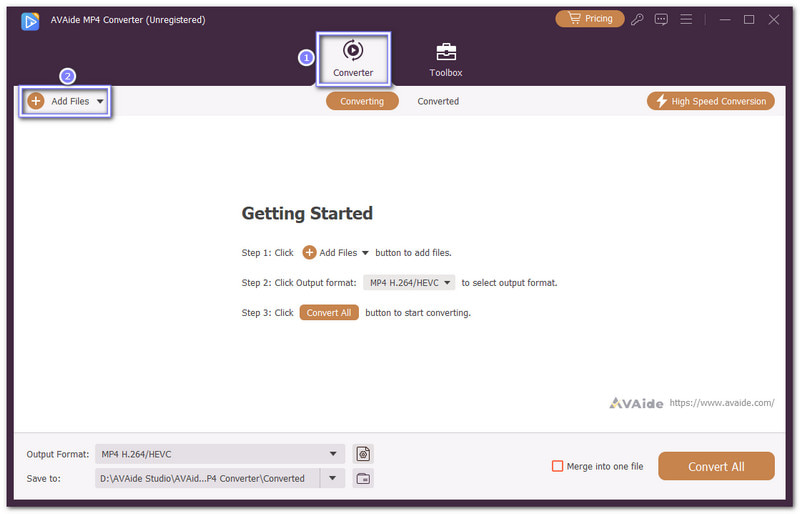Screen dimensions: 800x514
Task: Open the Converter module icon
Action: (x=353, y=52)
